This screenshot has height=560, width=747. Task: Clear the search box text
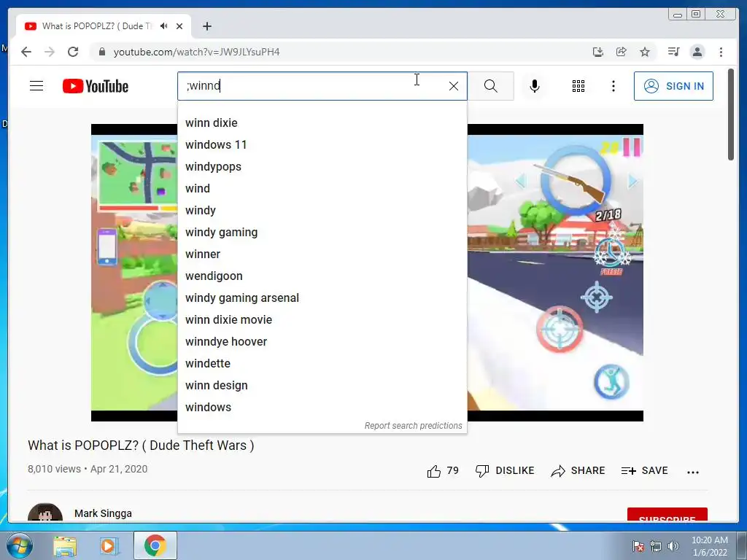(454, 86)
